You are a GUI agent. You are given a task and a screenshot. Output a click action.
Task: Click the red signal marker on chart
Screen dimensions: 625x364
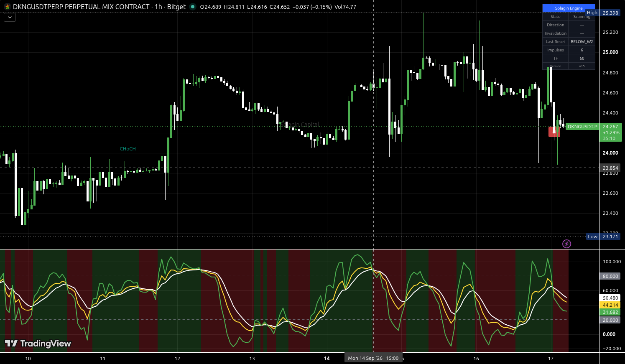(x=554, y=132)
